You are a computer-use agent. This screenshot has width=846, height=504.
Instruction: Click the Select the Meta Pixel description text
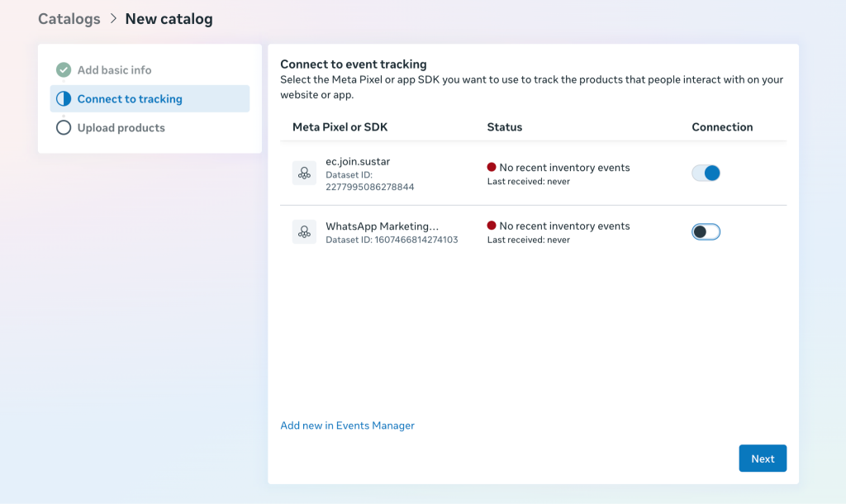(531, 87)
